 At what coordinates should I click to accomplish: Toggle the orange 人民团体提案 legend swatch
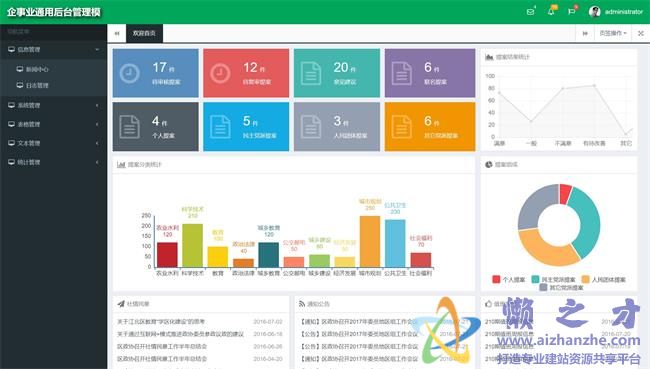tap(585, 279)
